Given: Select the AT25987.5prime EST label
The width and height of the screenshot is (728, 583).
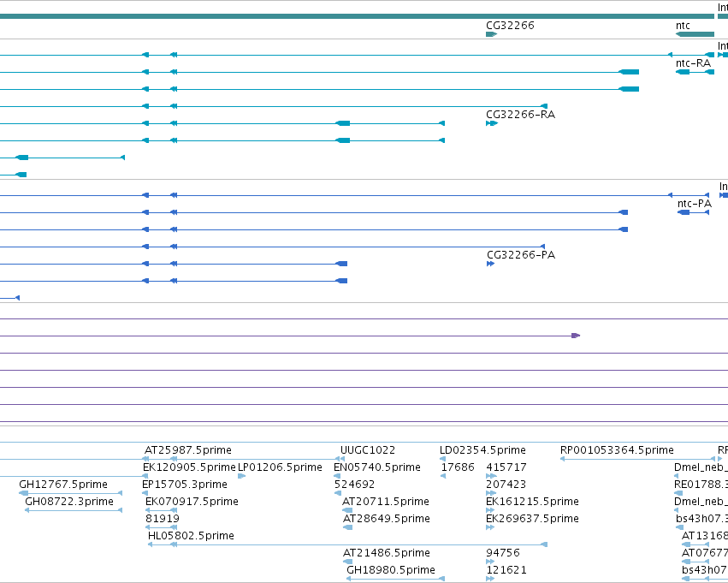Looking at the screenshot, I should point(188,450).
